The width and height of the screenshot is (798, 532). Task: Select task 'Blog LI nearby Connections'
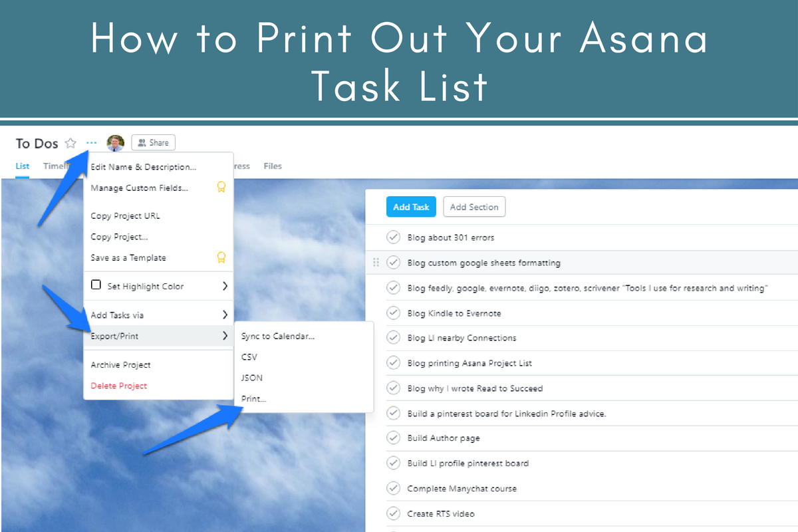462,338
